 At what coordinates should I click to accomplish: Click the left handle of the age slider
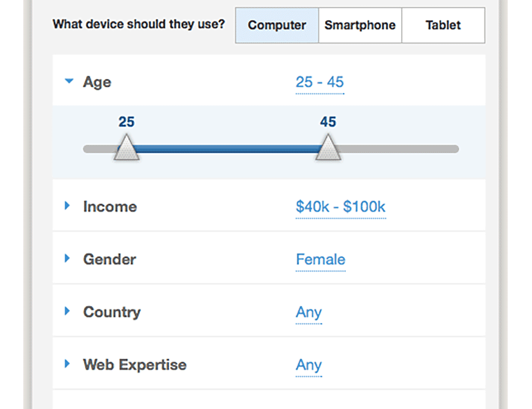point(126,149)
